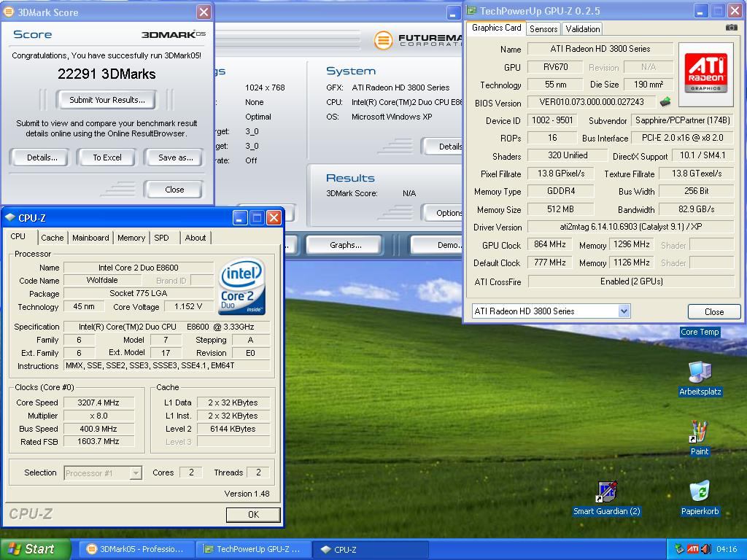Screen dimensions: 747x560
Task: Click System Details button in 3DMark05
Action: [443, 147]
